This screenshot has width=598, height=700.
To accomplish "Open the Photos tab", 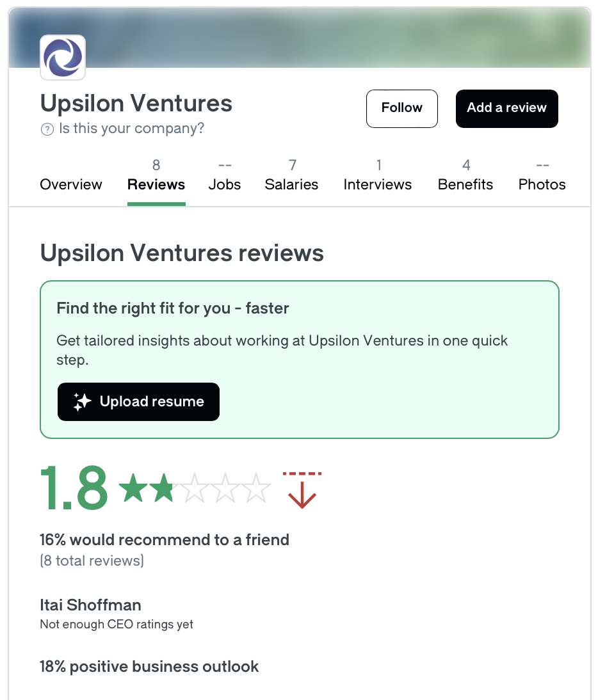I will tap(542, 177).
